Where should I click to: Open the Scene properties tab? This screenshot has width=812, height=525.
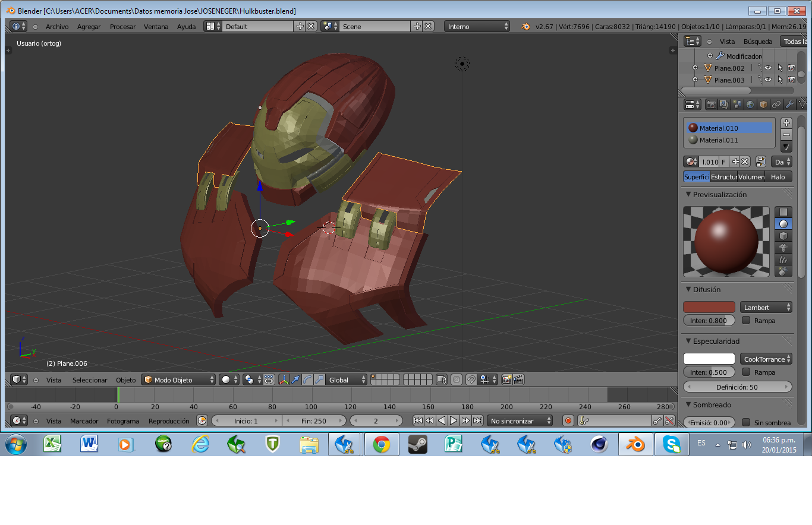(x=737, y=105)
